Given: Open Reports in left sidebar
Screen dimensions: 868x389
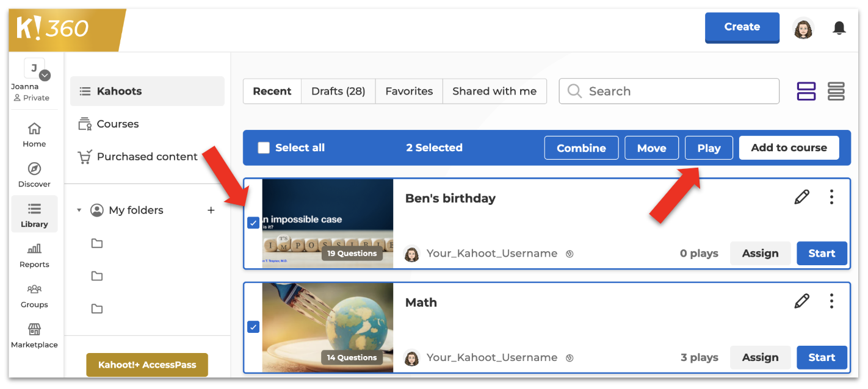Looking at the screenshot, I should point(34,255).
